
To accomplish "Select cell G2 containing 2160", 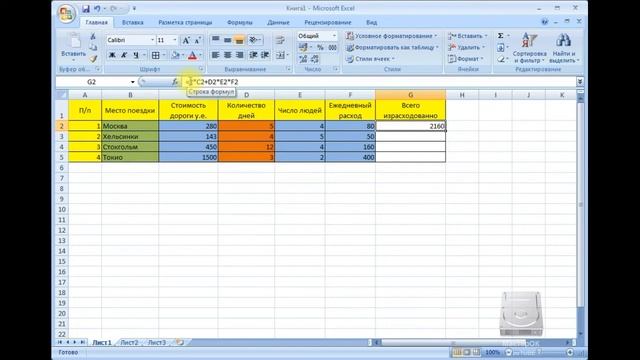I will point(410,126).
